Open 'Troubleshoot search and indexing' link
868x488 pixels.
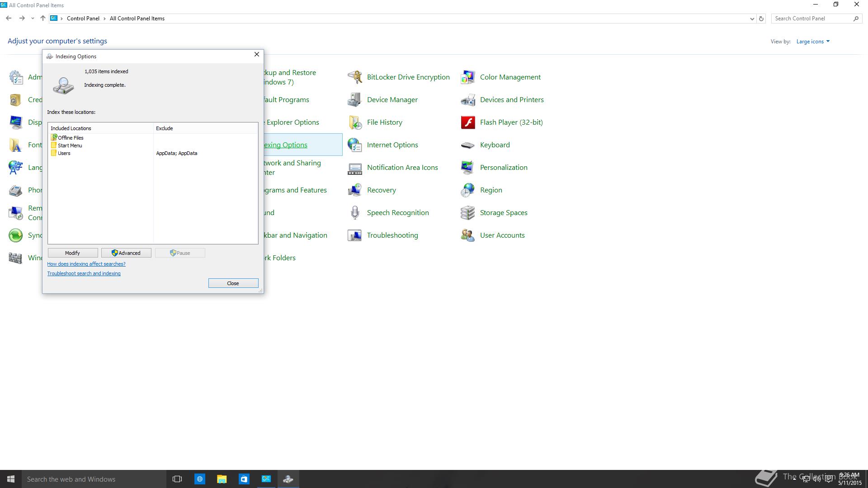pos(84,273)
